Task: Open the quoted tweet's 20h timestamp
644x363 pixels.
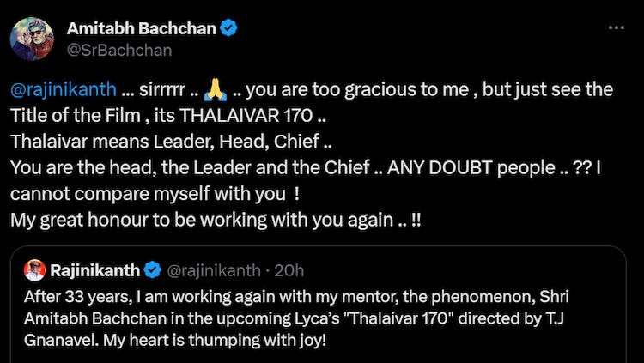Action: click(288, 271)
